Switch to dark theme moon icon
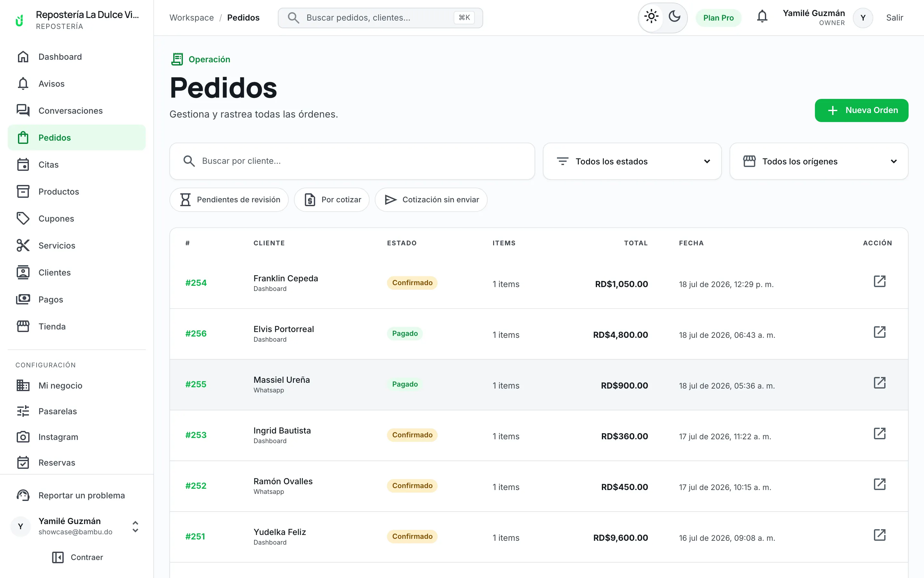This screenshot has width=924, height=578. coord(674,17)
